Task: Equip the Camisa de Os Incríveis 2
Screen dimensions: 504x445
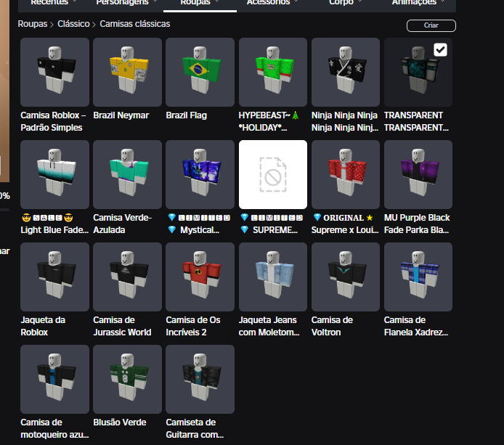Action: (200, 277)
